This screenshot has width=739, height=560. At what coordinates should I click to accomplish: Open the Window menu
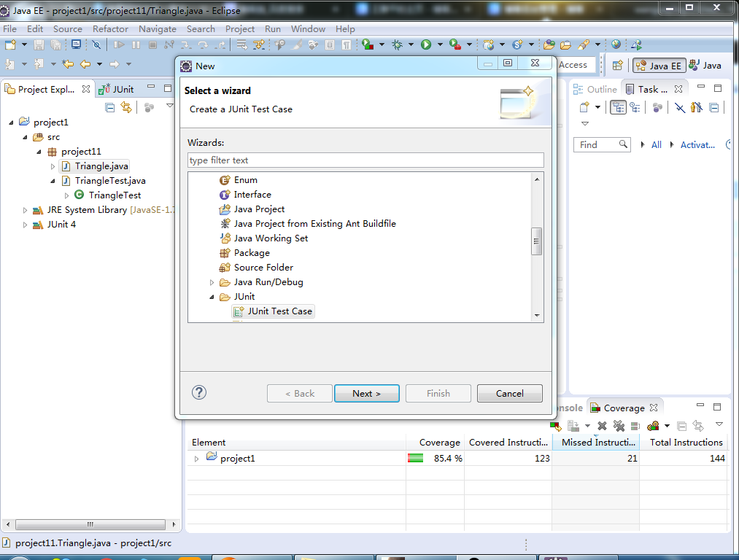coord(308,28)
